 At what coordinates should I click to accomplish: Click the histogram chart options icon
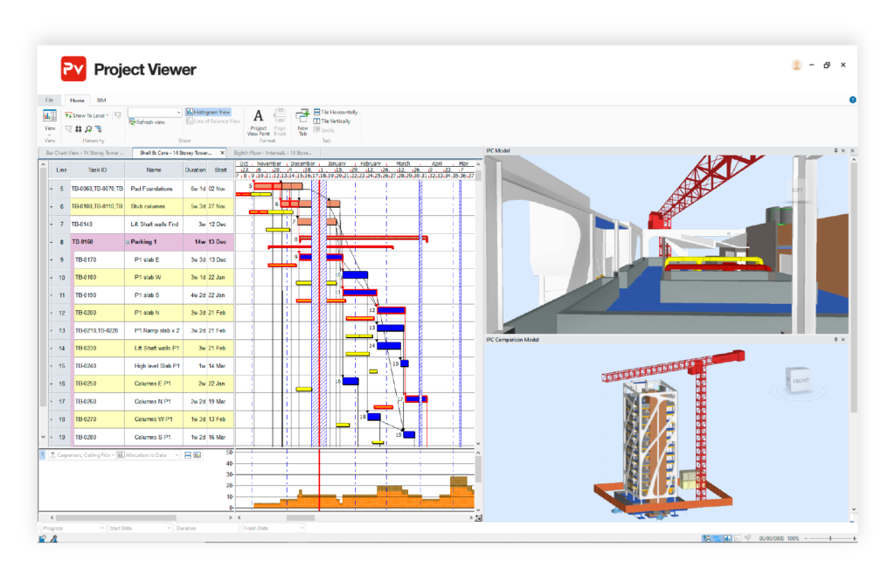[197, 455]
